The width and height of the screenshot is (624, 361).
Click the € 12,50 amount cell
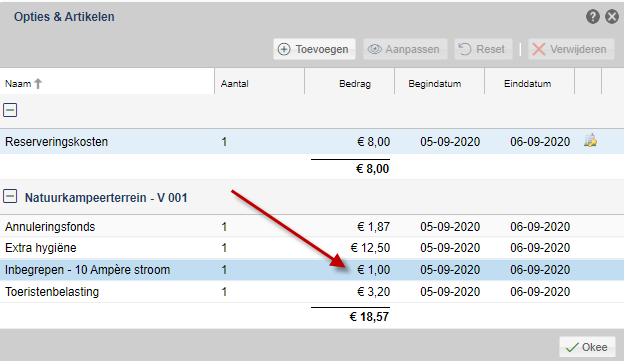click(370, 248)
